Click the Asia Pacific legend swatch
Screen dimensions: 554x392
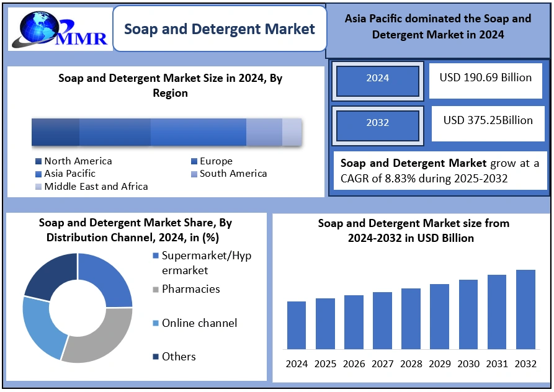[x=38, y=174]
